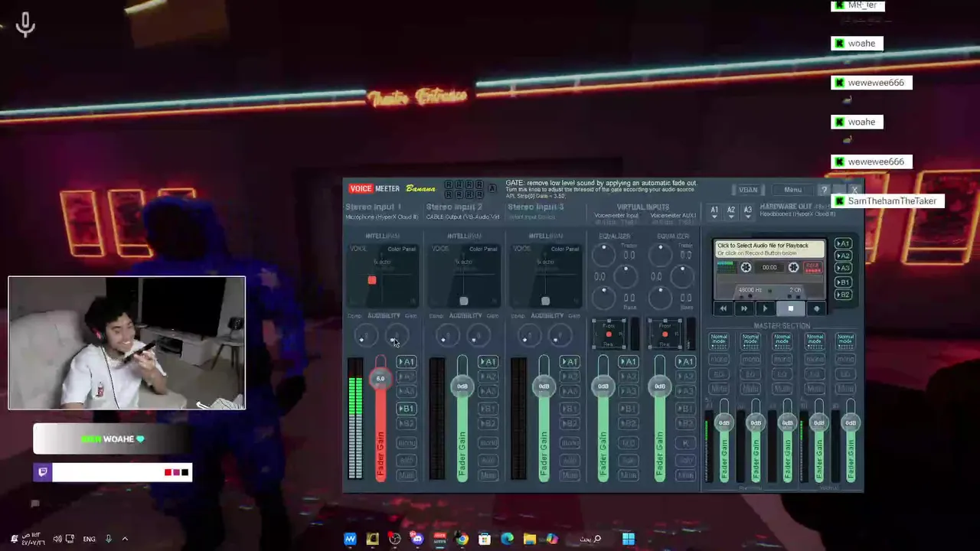The image size is (980, 551).
Task: Toggle cassette A2 output assignment
Action: [x=843, y=256]
